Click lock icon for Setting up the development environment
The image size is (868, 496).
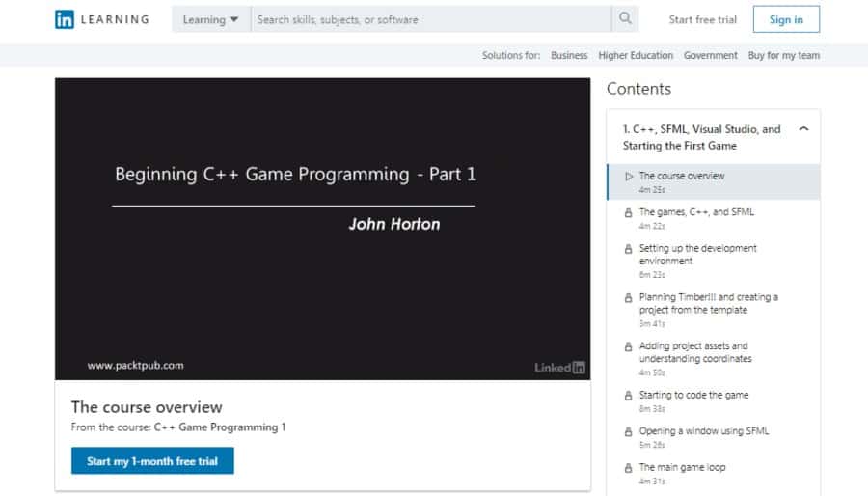628,249
